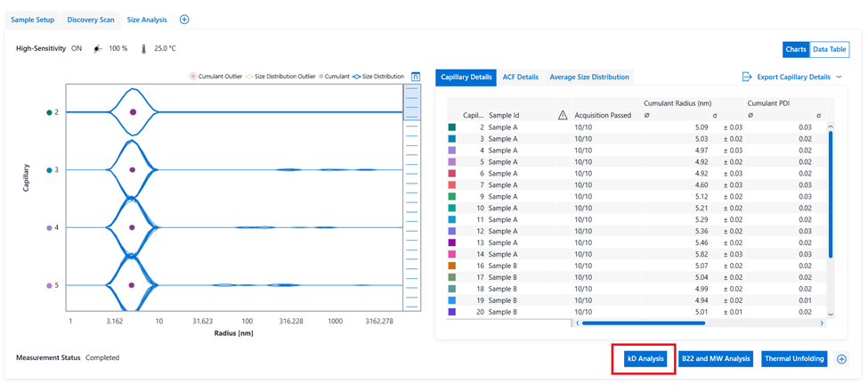868x385 pixels.
Task: Click the laser power icon beside 100 %
Action: click(98, 49)
